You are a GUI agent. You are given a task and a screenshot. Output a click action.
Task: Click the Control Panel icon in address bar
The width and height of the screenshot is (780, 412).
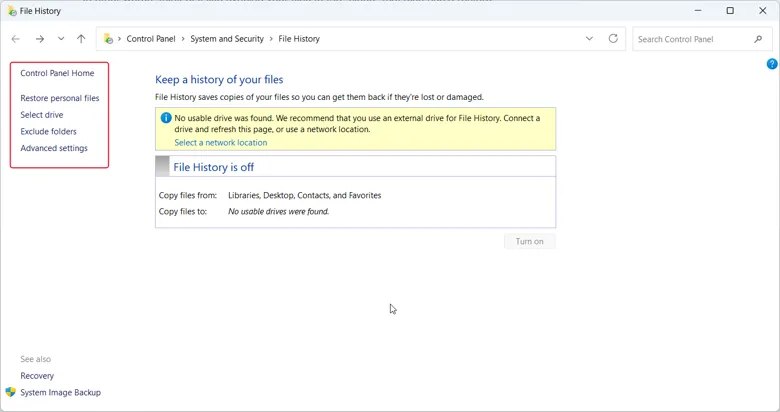[108, 38]
